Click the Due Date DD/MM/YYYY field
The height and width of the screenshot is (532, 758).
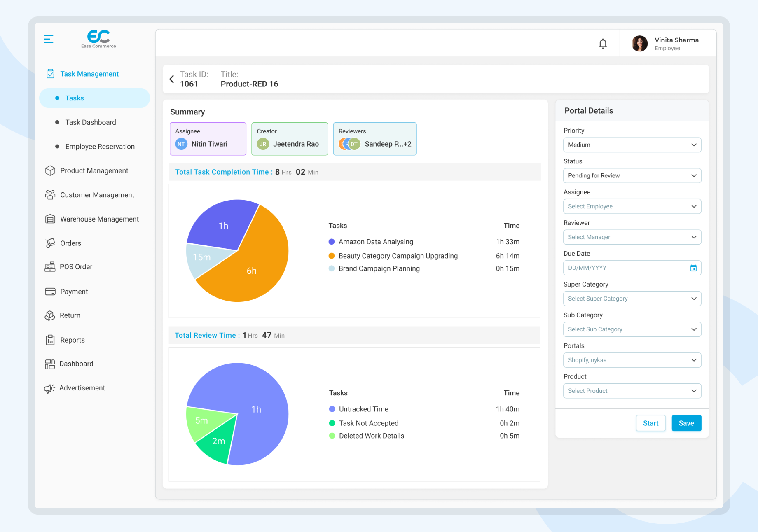pyautogui.click(x=632, y=268)
